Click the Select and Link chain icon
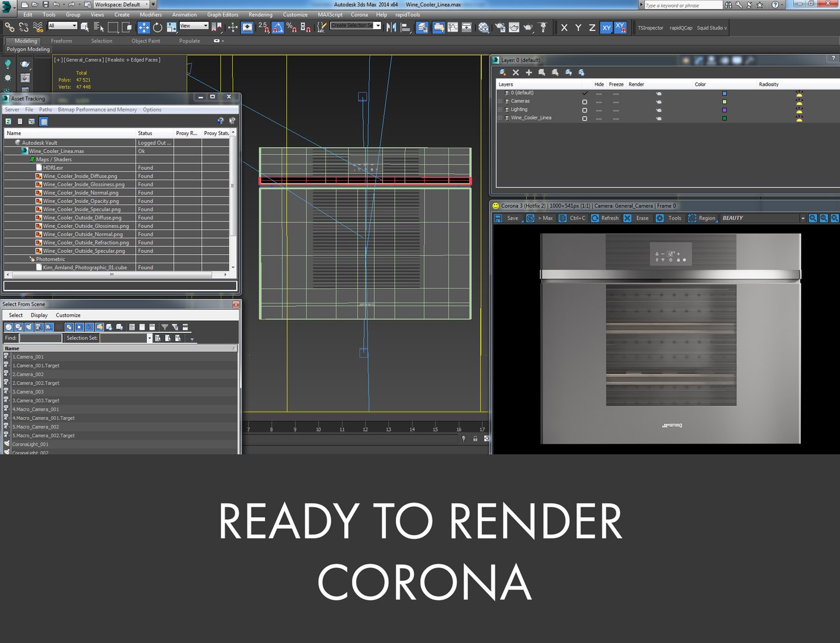 10,27
